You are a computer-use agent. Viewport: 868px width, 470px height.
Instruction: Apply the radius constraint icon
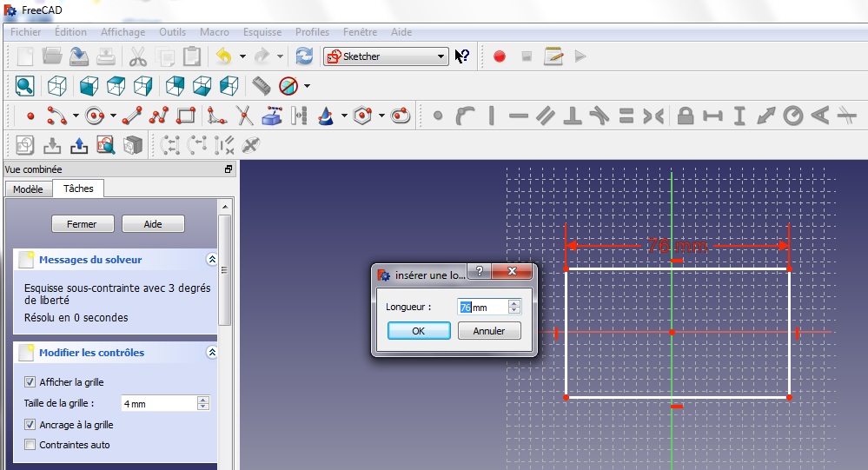point(792,116)
